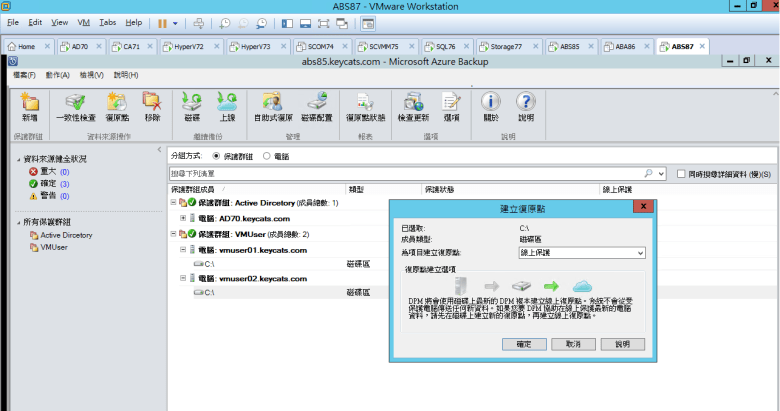Click the 取消 button in the dialog
The width and height of the screenshot is (780, 411).
click(x=573, y=343)
